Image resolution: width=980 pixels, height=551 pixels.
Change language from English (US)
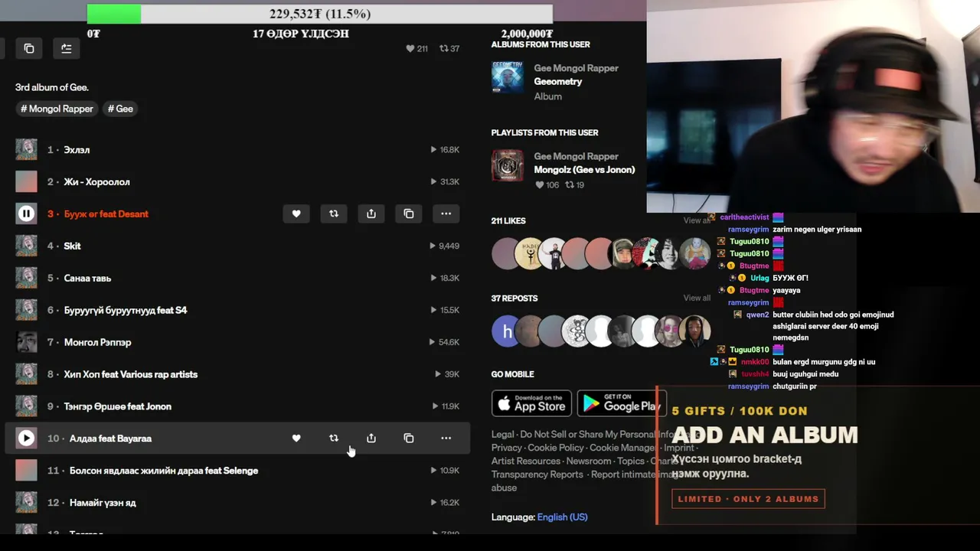pos(563,517)
